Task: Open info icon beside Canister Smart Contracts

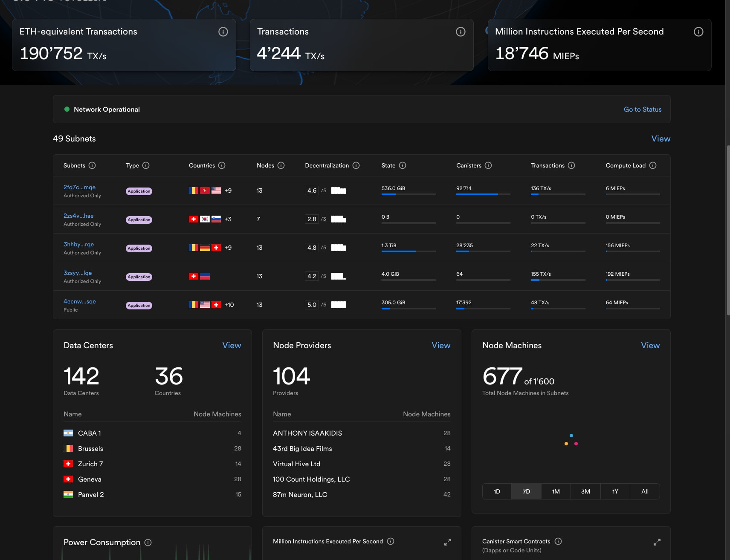Action: pyautogui.click(x=558, y=541)
